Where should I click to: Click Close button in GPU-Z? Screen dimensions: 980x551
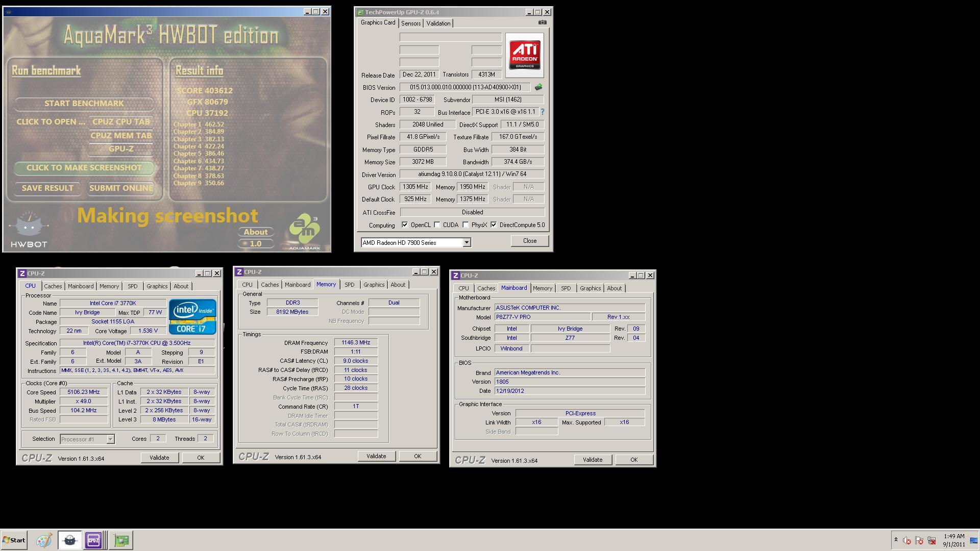530,241
